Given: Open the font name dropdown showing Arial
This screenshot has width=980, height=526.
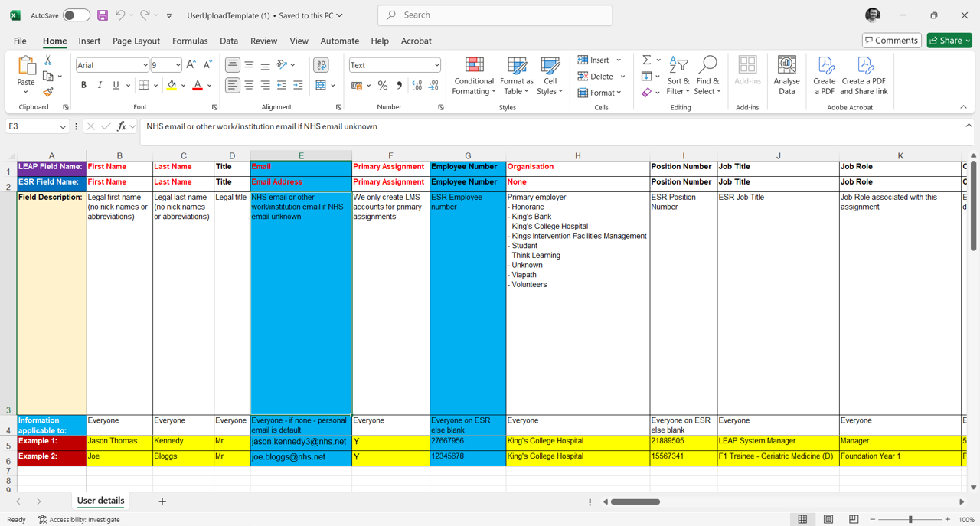Looking at the screenshot, I should (x=145, y=65).
